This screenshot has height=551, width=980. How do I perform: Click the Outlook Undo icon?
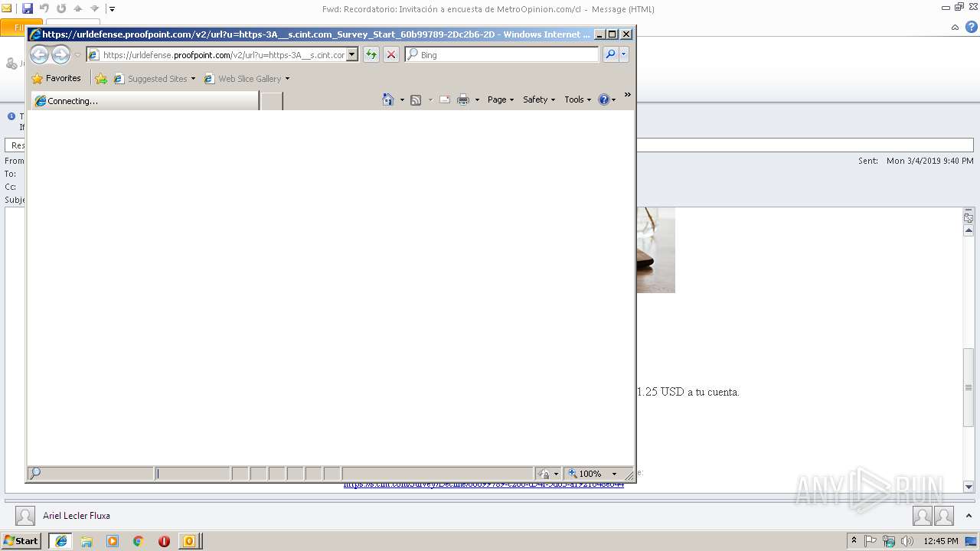click(44, 8)
